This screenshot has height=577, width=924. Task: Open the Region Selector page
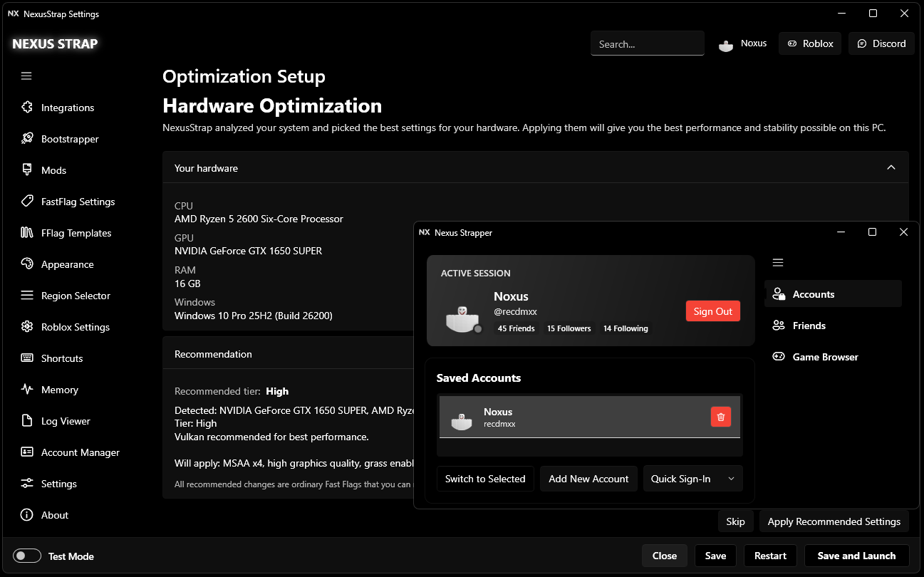(76, 296)
